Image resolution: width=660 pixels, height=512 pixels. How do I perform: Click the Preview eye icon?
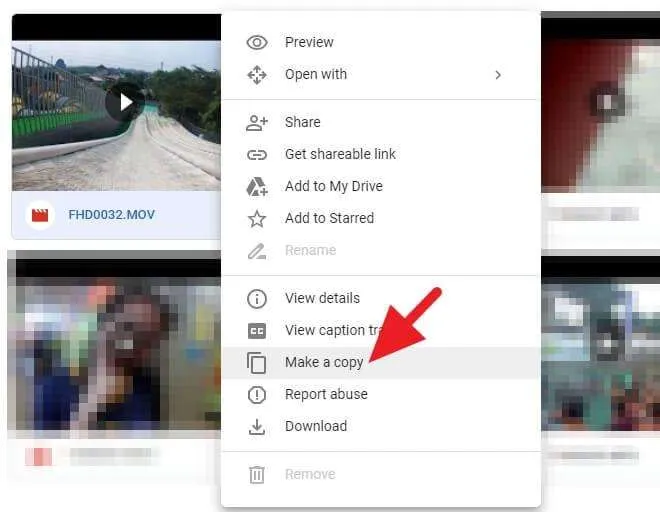click(257, 43)
